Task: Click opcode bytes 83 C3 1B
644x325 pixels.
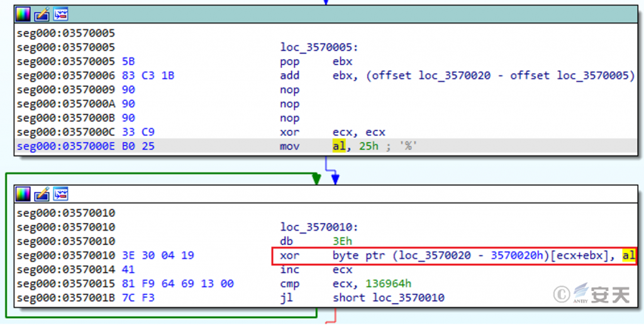Action: pos(148,76)
